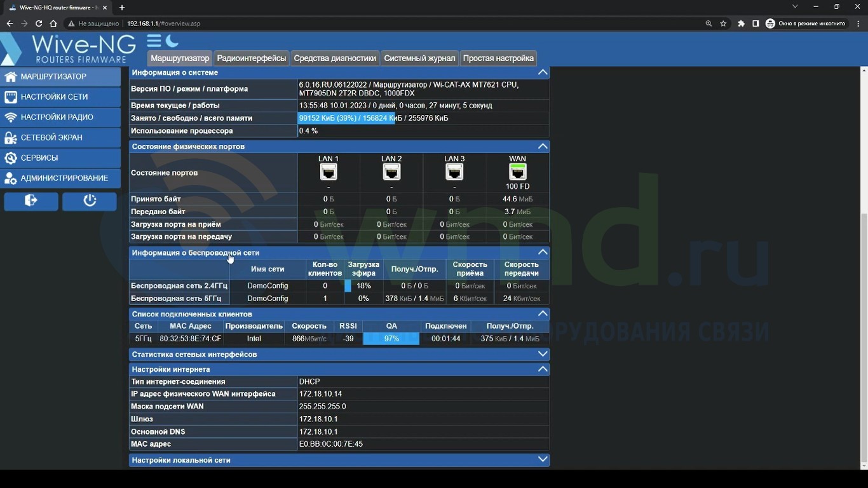Click the DHCP connection type value
This screenshot has width=868, height=488.
tap(309, 382)
